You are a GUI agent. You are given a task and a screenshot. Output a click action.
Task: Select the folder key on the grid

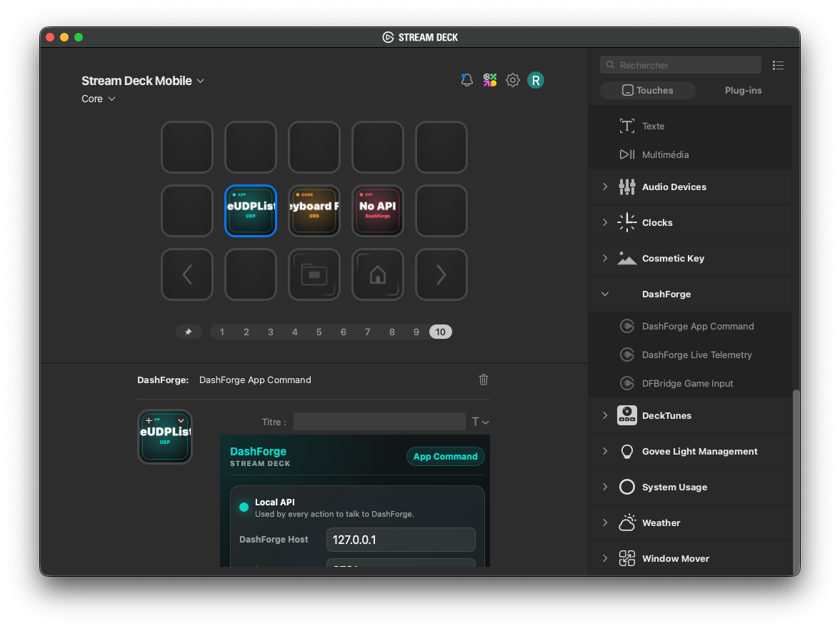(x=314, y=274)
